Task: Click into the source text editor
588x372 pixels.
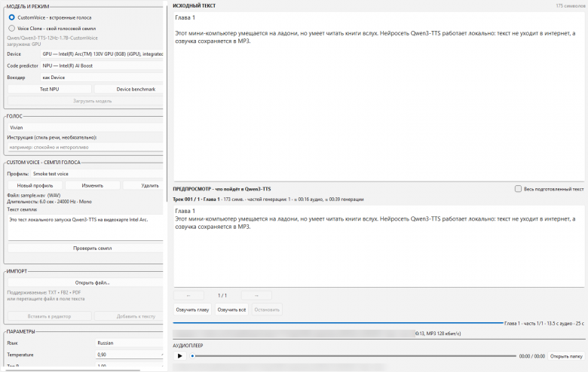Action: (379, 96)
